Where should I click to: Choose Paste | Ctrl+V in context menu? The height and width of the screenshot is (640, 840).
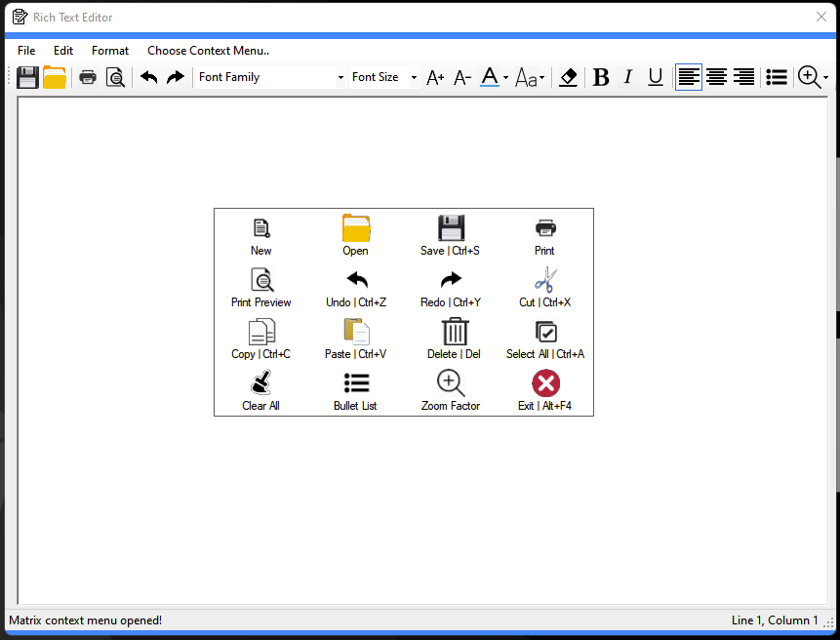tap(356, 339)
